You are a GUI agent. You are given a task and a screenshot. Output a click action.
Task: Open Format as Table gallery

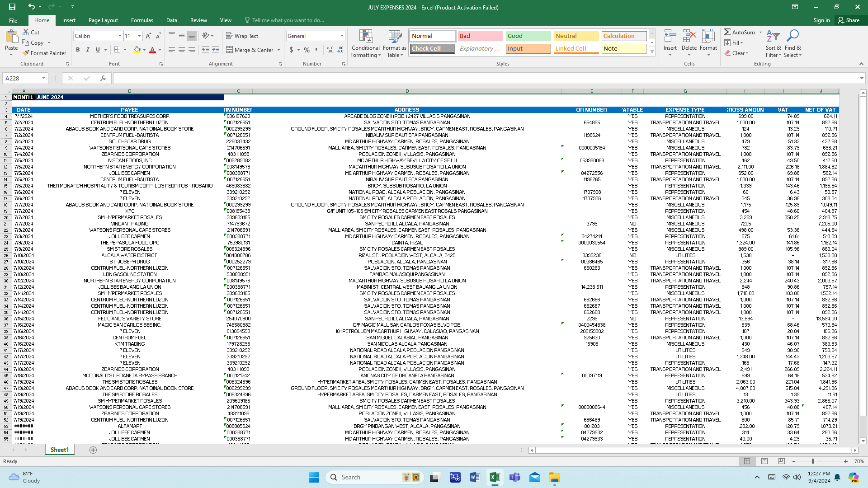click(394, 43)
